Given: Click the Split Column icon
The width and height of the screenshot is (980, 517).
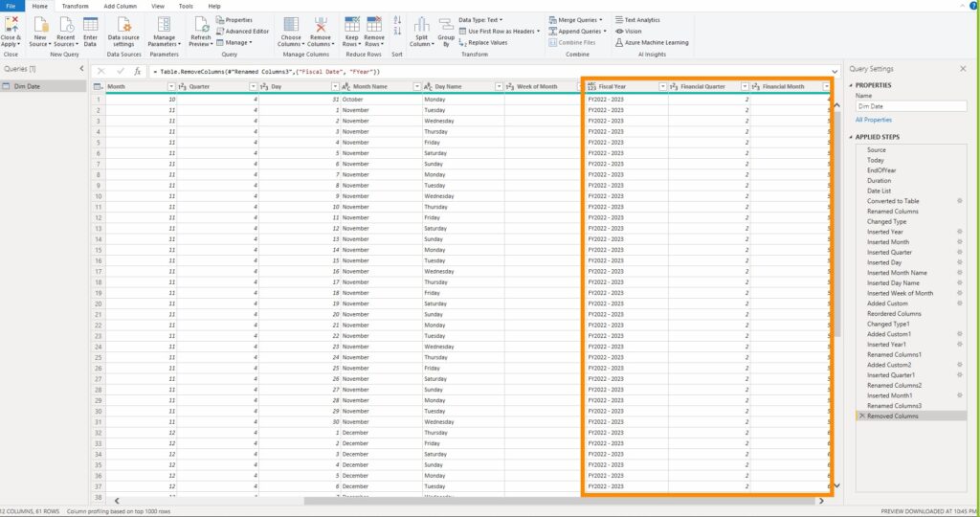Looking at the screenshot, I should click(422, 25).
